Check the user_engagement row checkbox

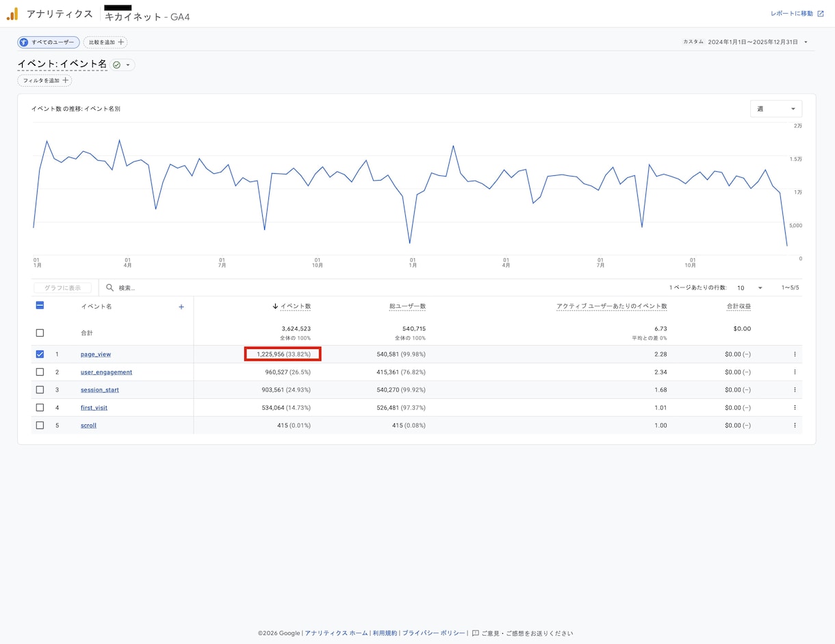(x=40, y=372)
